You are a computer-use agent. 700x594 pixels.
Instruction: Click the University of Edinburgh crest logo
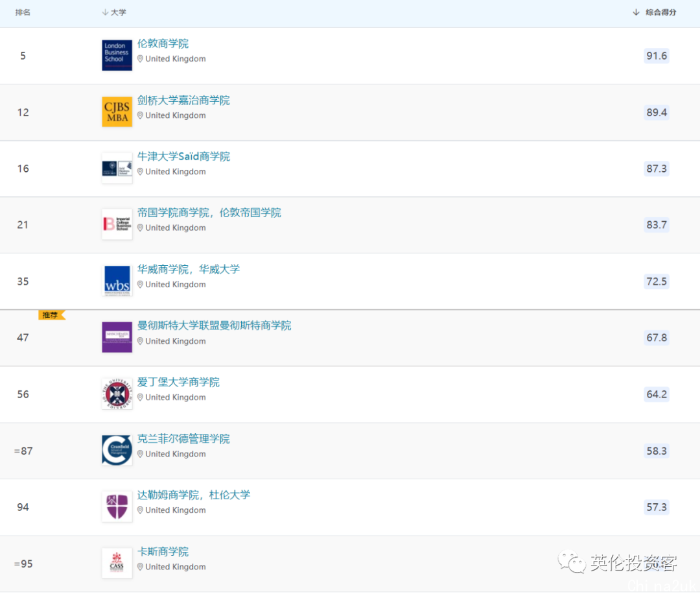click(117, 394)
